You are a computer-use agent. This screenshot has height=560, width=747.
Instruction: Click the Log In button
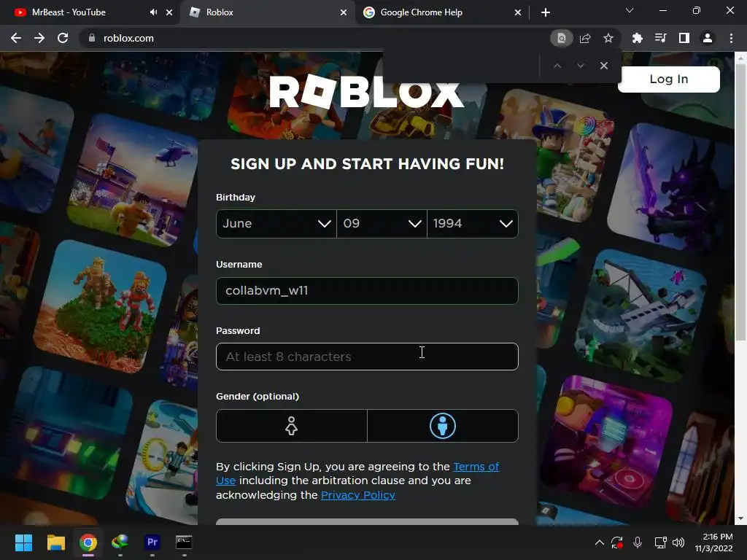(x=668, y=79)
